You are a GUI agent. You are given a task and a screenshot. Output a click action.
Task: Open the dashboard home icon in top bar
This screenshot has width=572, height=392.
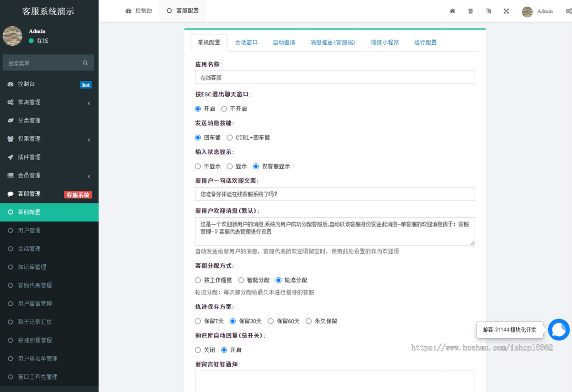click(452, 11)
